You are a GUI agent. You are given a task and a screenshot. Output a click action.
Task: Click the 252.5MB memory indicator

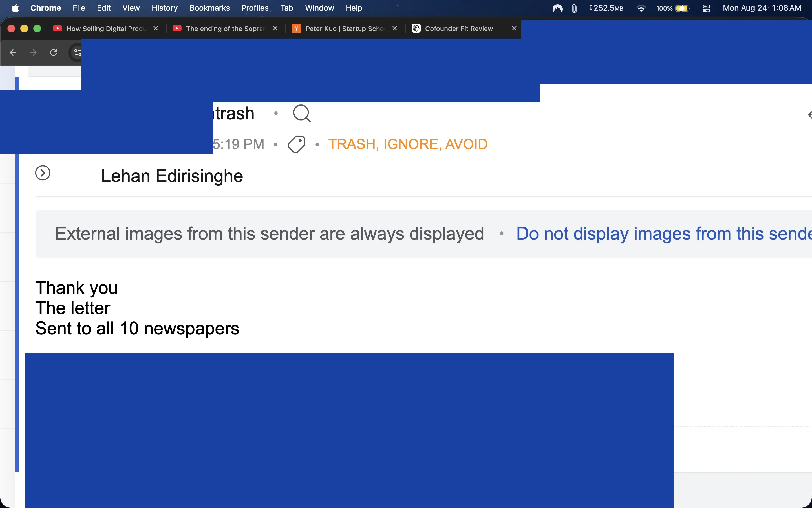coord(606,8)
